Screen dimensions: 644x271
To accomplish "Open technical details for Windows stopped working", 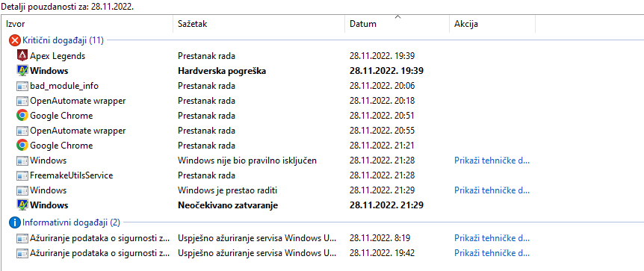I will (x=492, y=190).
